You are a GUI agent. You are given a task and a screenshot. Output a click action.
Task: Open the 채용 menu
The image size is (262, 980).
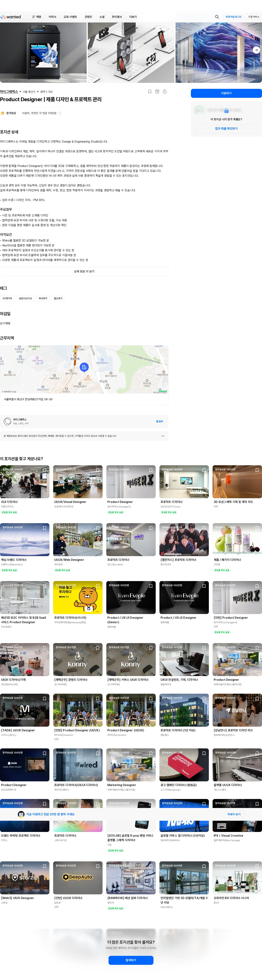tap(37, 17)
